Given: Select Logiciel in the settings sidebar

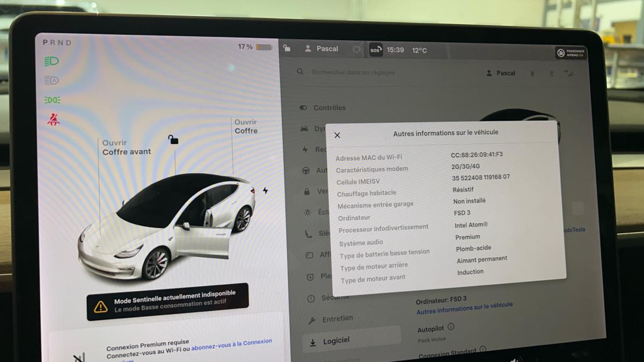Looking at the screenshot, I should pyautogui.click(x=336, y=341).
